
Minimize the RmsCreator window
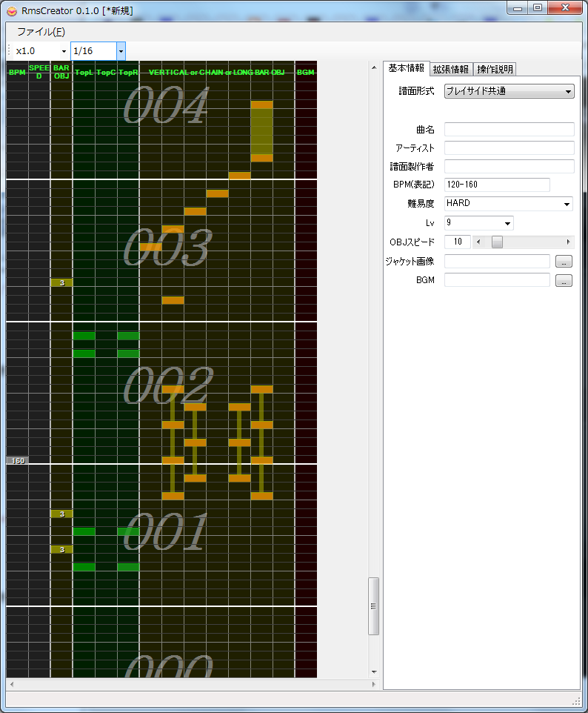(518, 7)
